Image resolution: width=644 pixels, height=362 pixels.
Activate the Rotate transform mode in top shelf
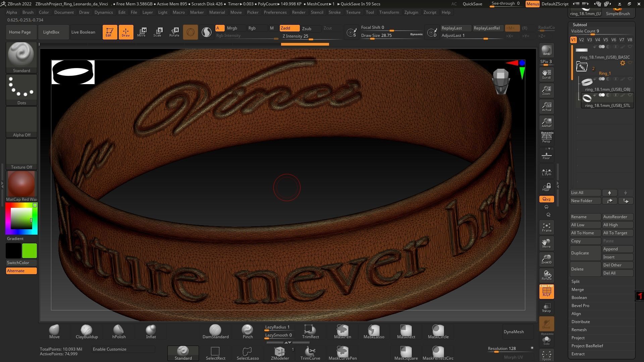pos(174,32)
